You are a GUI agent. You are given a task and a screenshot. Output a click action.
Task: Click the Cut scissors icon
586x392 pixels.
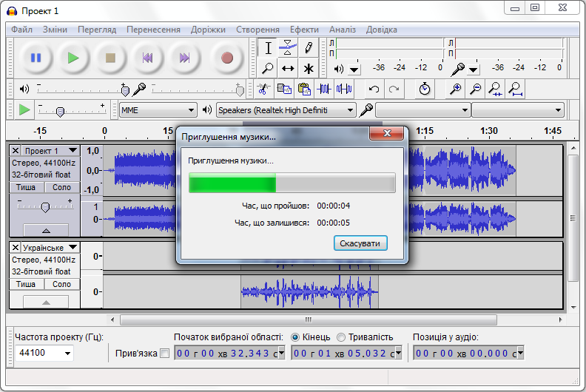coord(263,89)
